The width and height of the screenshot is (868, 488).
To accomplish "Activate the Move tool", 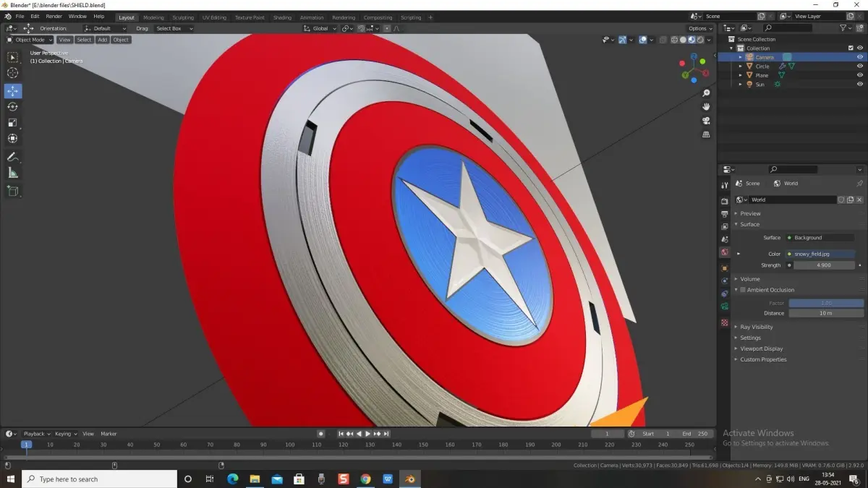I will [x=13, y=91].
